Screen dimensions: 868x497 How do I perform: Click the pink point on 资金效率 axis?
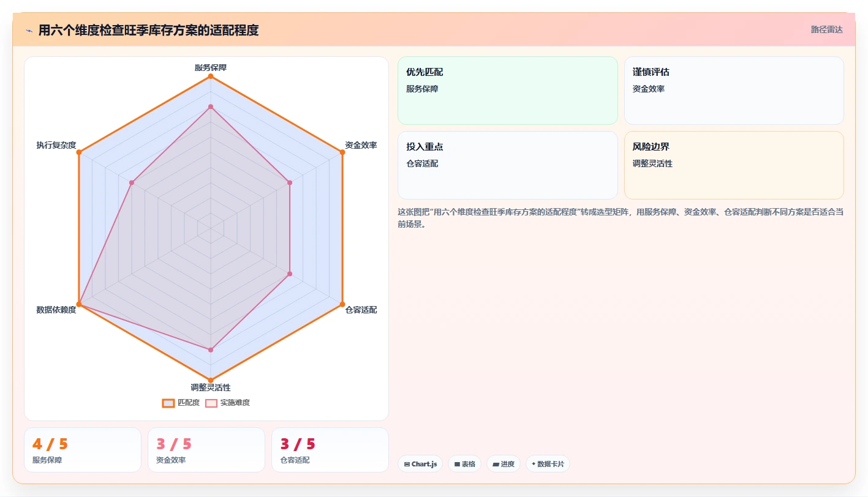[x=290, y=182]
